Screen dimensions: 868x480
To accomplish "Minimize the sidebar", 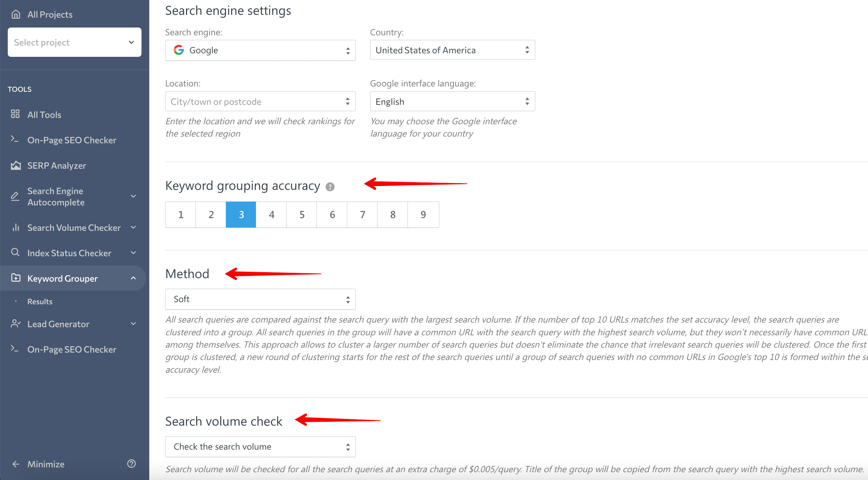I will click(46, 464).
